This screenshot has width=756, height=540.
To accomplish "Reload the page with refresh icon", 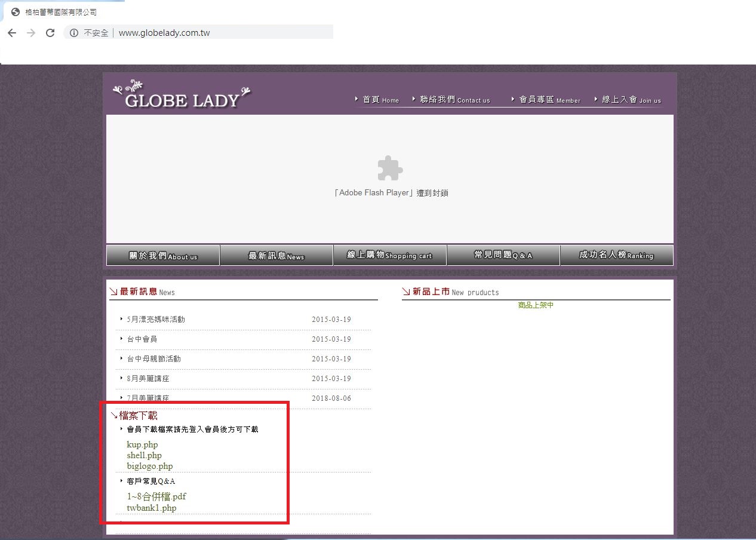I will pos(50,33).
